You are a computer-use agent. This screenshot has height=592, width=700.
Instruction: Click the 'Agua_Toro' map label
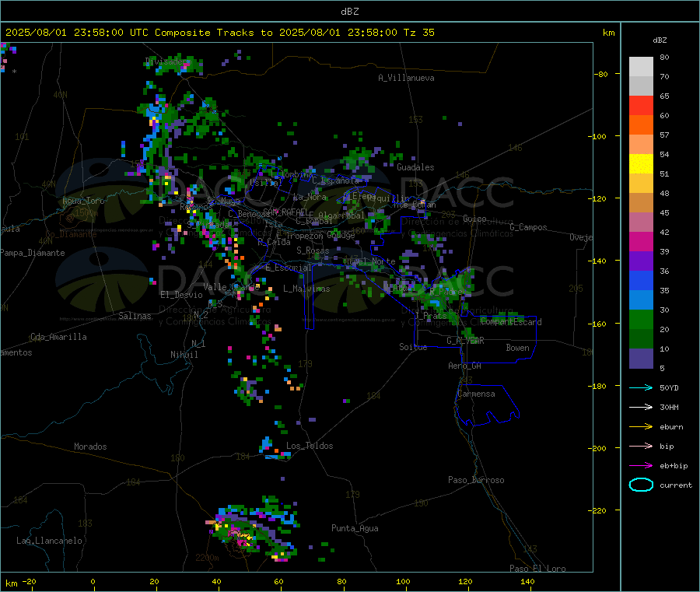(83, 201)
